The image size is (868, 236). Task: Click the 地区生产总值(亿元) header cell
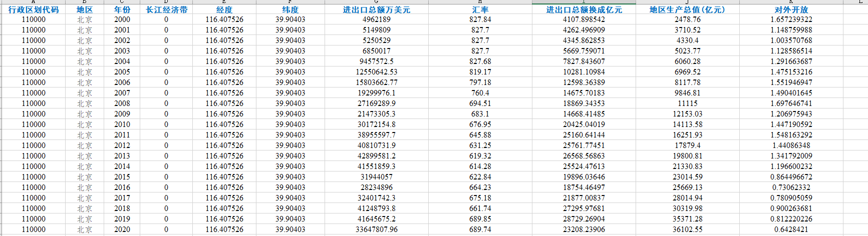(x=688, y=9)
